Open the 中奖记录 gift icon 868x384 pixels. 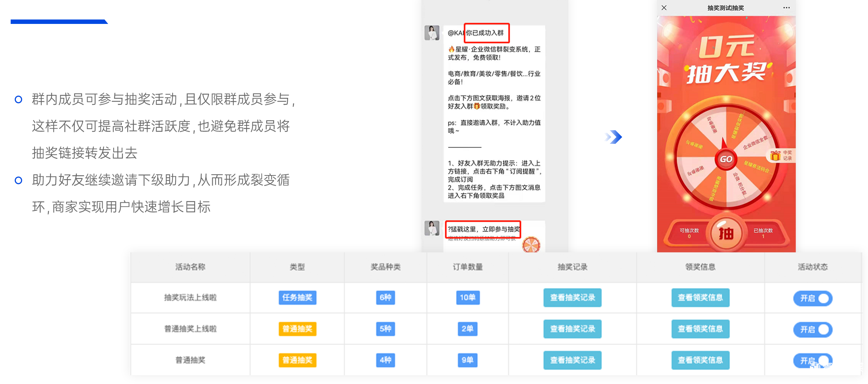coord(780,156)
